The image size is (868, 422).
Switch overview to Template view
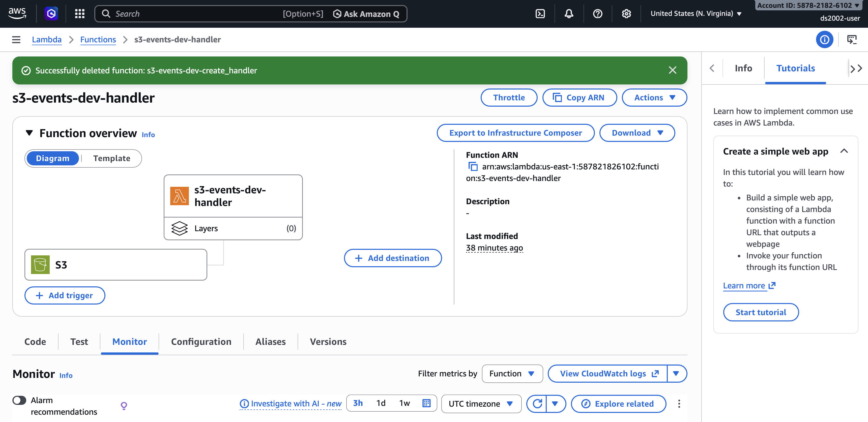[x=111, y=158]
